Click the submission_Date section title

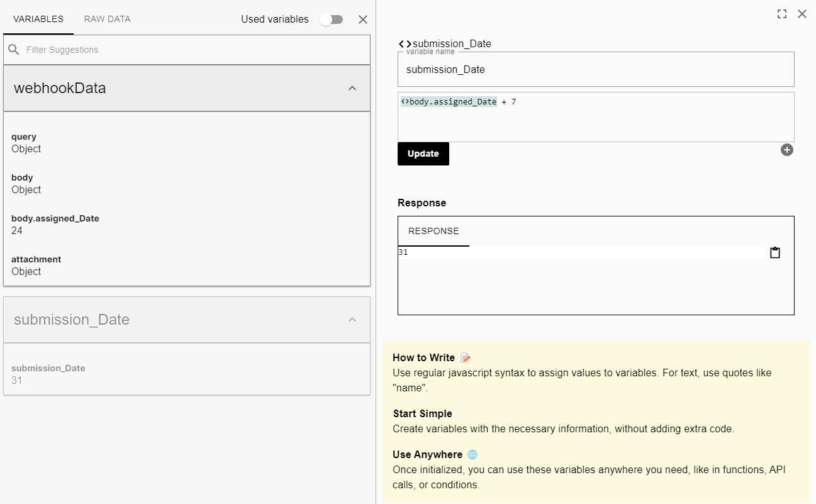coord(72,320)
